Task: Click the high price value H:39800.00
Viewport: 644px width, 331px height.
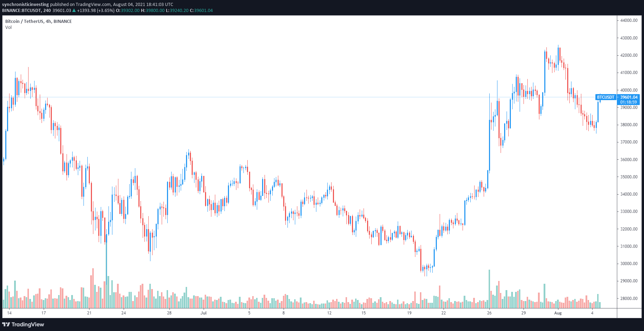Action: (x=153, y=11)
